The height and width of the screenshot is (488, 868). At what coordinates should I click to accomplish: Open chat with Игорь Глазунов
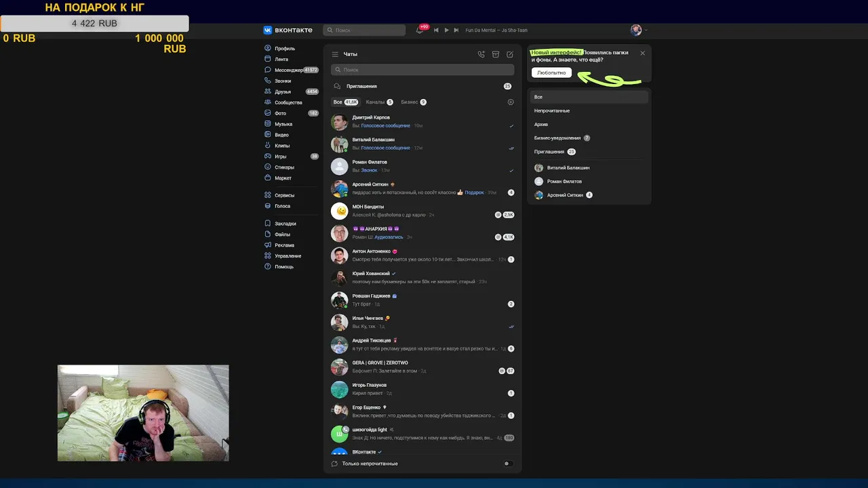click(422, 389)
